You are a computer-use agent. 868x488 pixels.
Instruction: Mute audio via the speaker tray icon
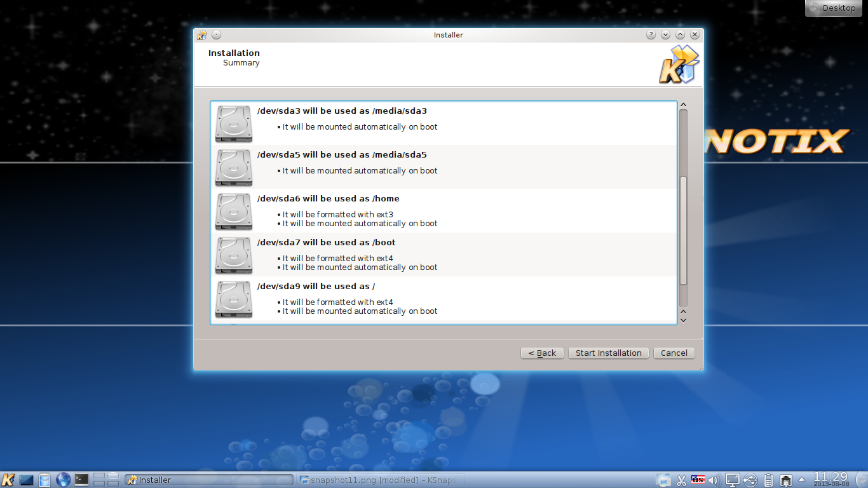point(714,480)
